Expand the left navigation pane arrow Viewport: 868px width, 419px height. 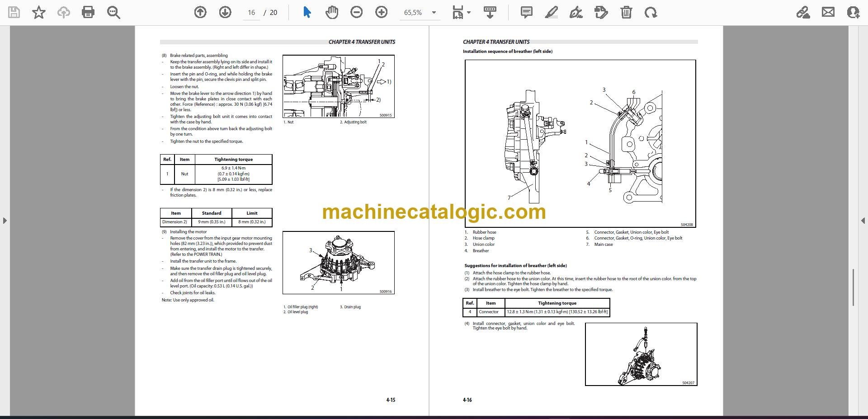coord(5,221)
